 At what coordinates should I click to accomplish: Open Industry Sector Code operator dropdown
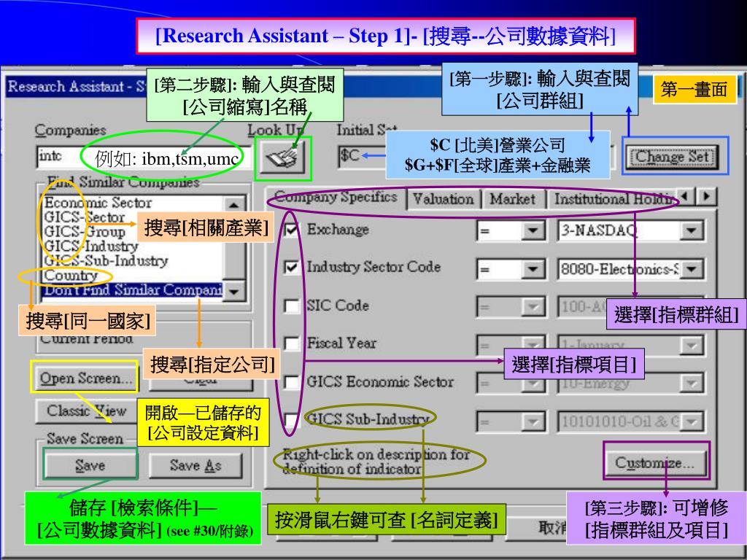[533, 270]
